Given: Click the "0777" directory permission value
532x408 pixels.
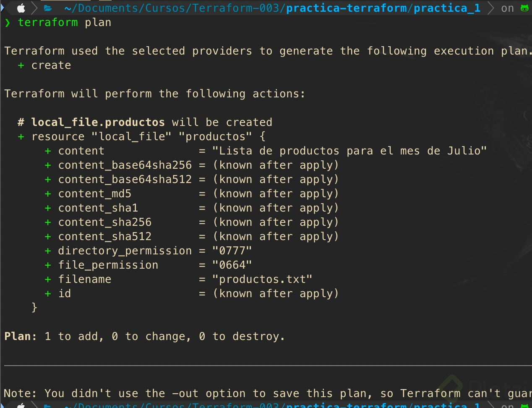Looking at the screenshot, I should tap(232, 251).
